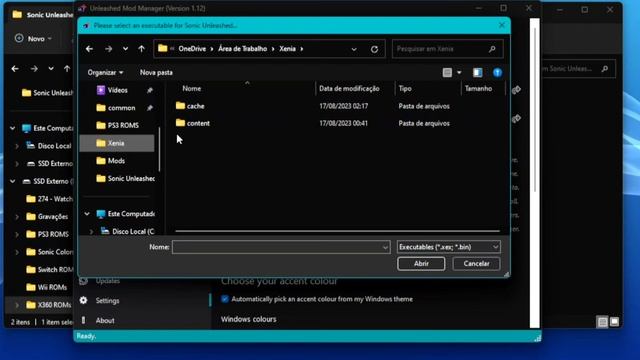The width and height of the screenshot is (640, 360).
Task: Expand Disco Local in Explorer tree
Action: pos(17,146)
